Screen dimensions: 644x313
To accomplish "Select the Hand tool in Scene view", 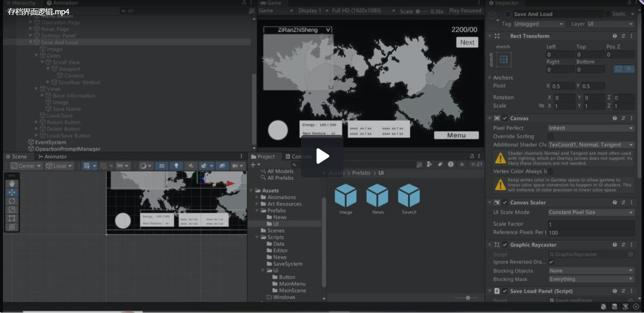I will click(x=12, y=183).
